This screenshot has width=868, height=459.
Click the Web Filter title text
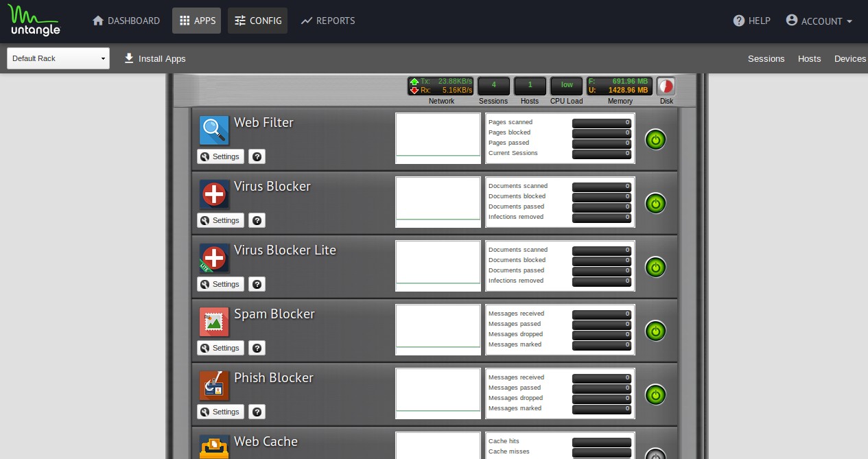click(263, 122)
